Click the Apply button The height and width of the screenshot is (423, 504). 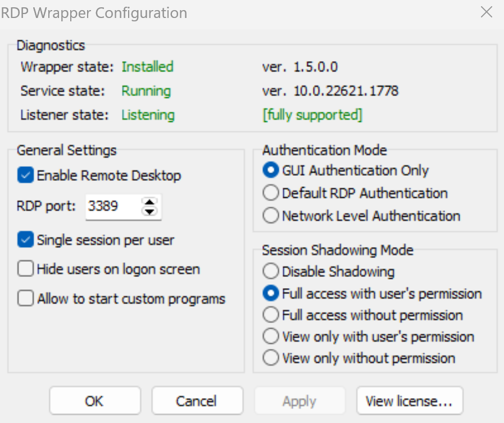[x=299, y=401]
